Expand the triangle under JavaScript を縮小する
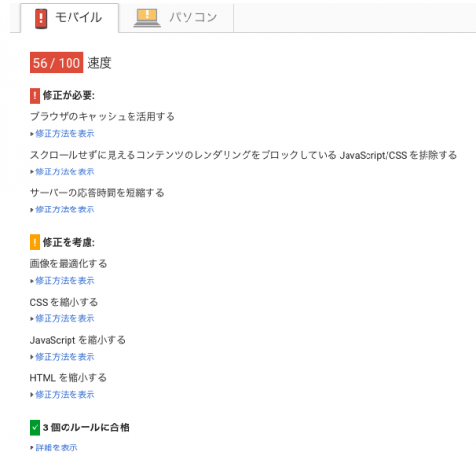Image resolution: width=476 pixels, height=456 pixels. click(32, 357)
